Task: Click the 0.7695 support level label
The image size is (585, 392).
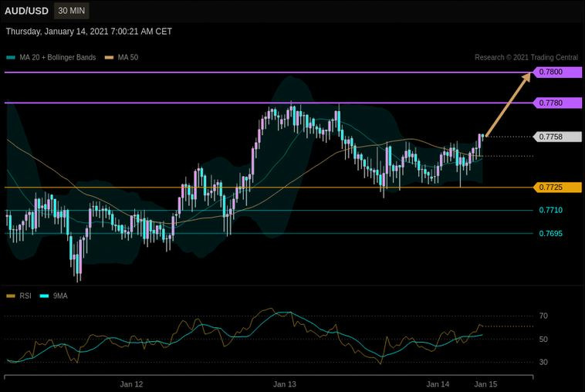Action: pyautogui.click(x=551, y=234)
